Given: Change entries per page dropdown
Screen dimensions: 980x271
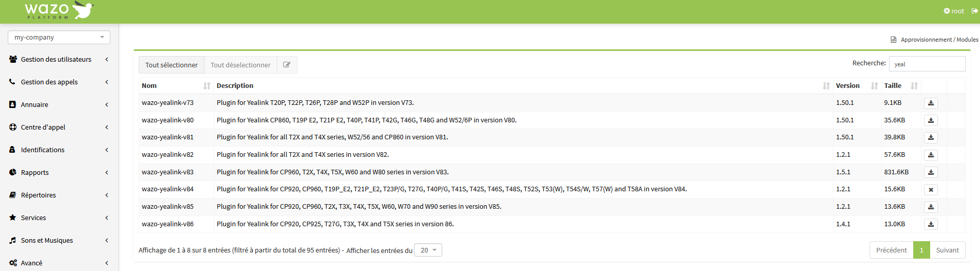Looking at the screenshot, I should pos(428,250).
